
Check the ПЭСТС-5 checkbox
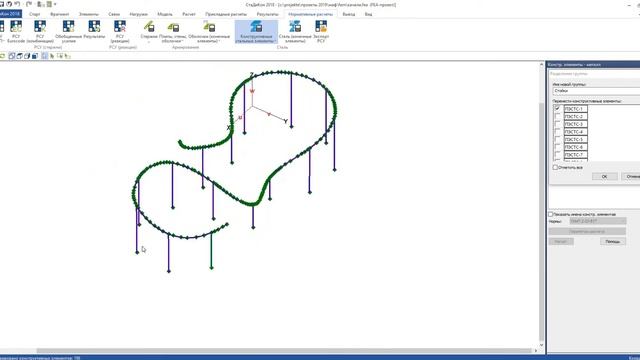pos(558,139)
